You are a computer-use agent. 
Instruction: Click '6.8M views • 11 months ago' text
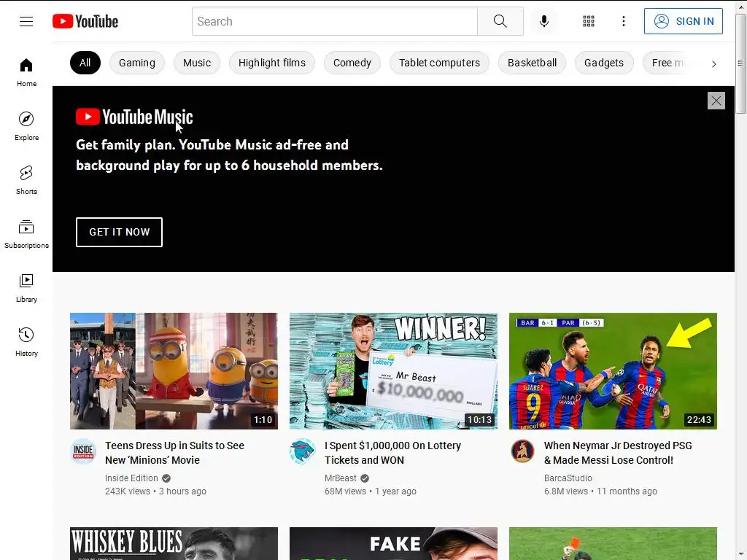click(x=600, y=491)
